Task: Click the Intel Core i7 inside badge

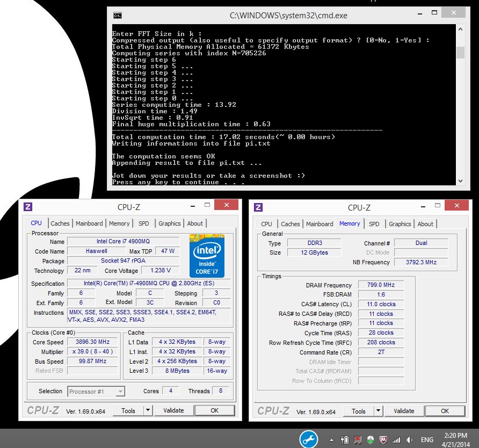Action: (207, 256)
